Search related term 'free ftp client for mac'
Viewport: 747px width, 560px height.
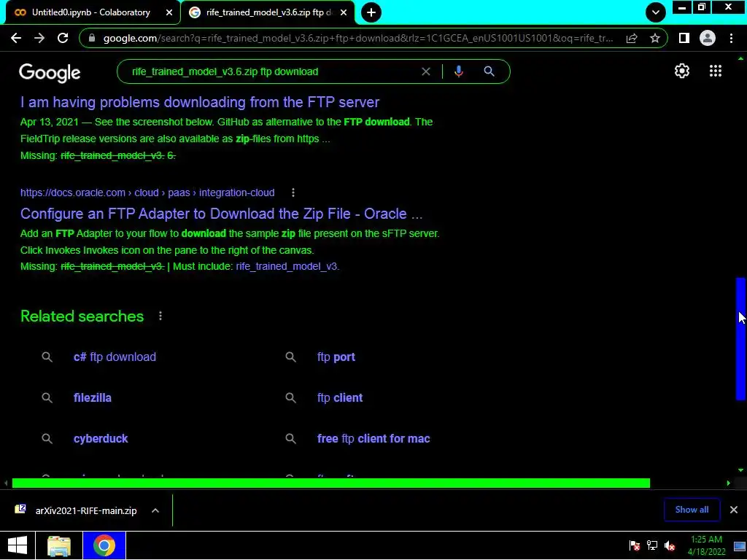tap(373, 438)
